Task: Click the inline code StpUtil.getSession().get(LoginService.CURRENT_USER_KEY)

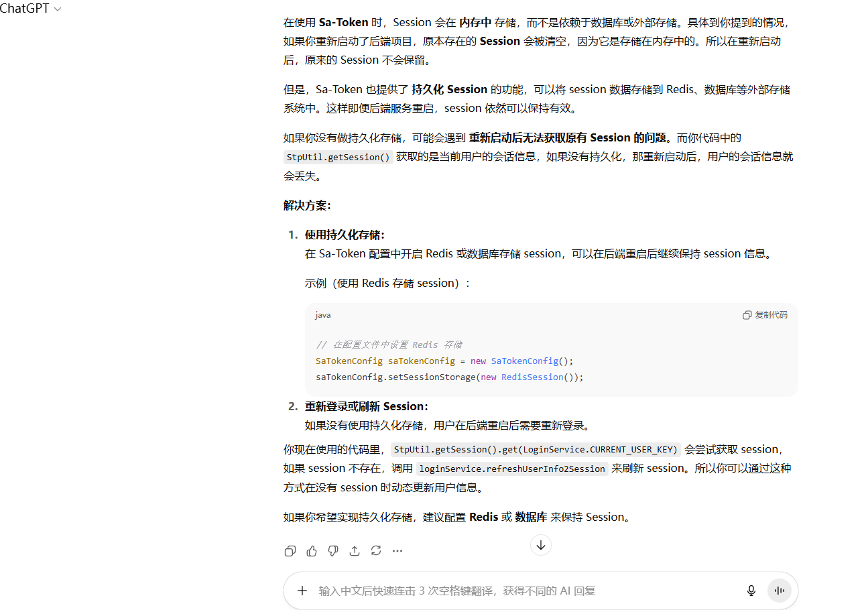Action: [x=536, y=450]
